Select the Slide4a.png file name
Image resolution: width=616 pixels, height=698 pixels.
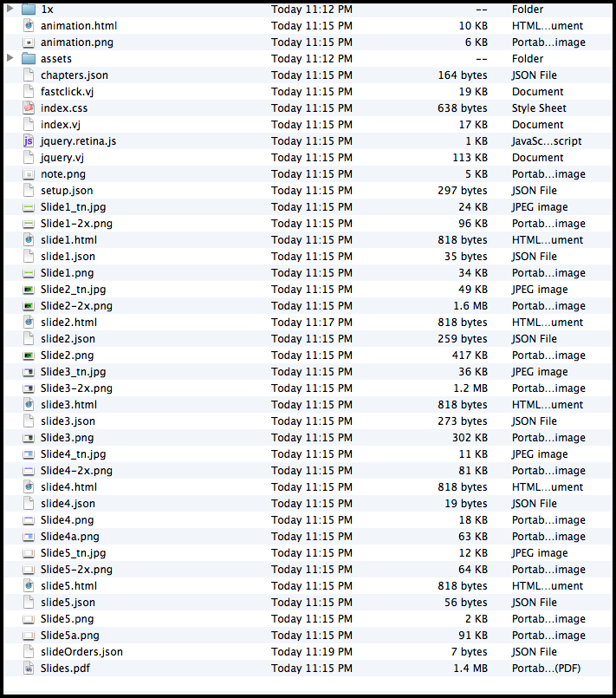point(69,536)
